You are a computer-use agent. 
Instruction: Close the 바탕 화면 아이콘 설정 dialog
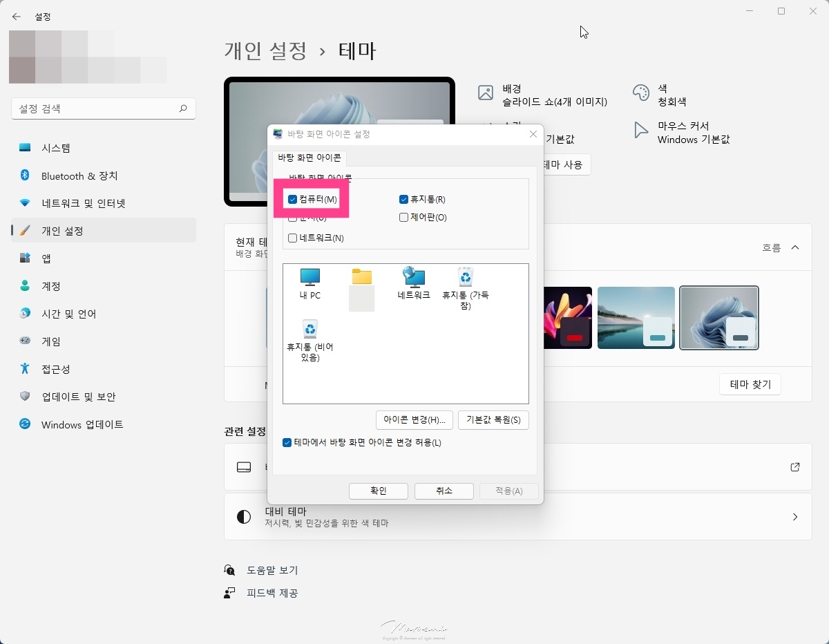(x=533, y=134)
